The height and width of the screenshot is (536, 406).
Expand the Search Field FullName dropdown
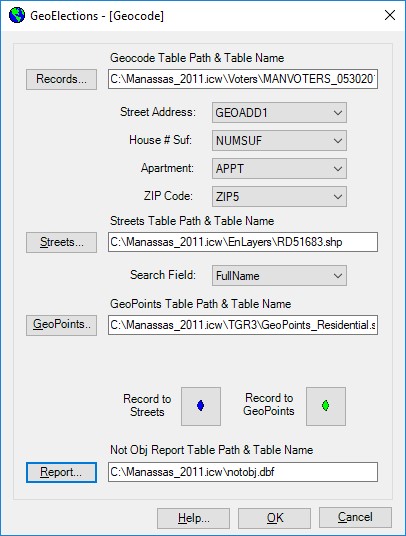[x=279, y=276]
